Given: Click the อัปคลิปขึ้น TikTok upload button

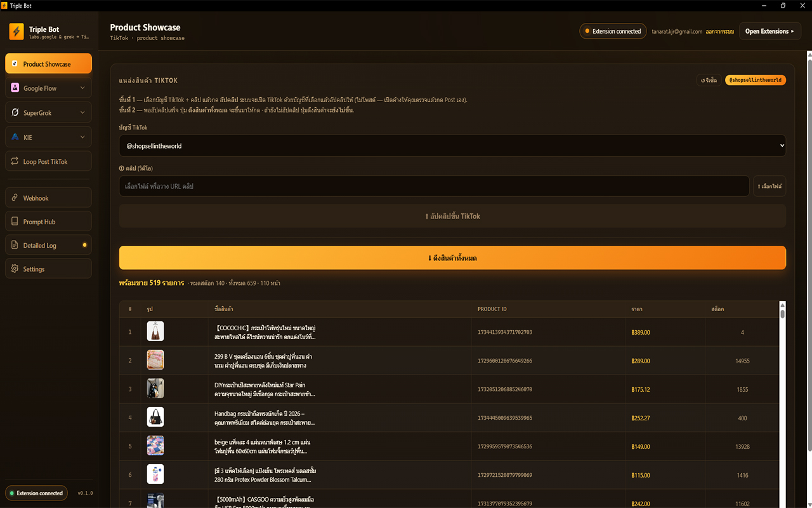Looking at the screenshot, I should tap(452, 216).
